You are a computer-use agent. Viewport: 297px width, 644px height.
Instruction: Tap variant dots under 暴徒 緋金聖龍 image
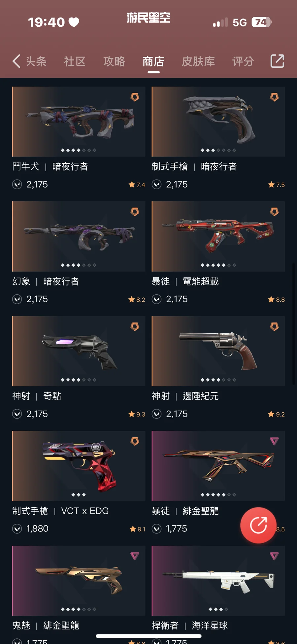click(218, 494)
